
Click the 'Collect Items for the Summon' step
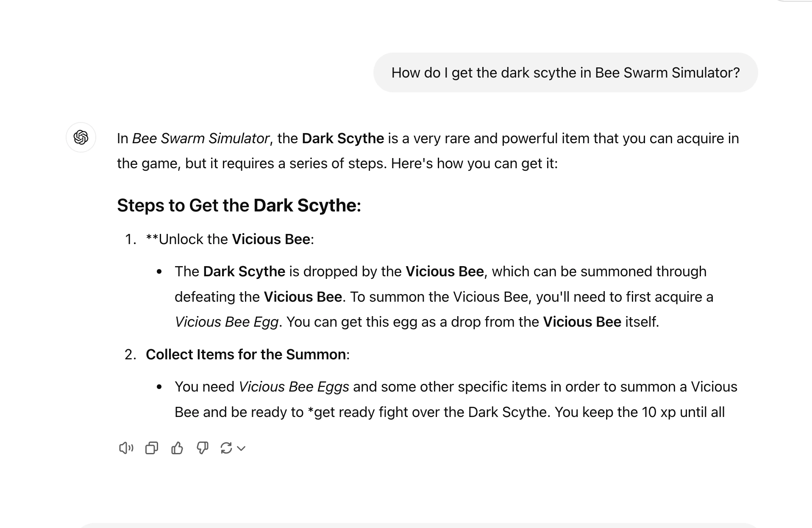coord(247,354)
